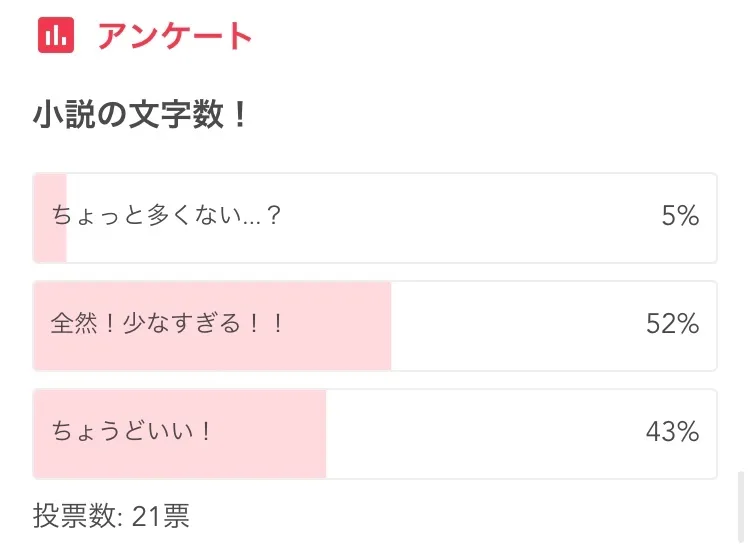This screenshot has height=546, width=750.
Task: Click the 52% result percentage
Action: (x=672, y=324)
